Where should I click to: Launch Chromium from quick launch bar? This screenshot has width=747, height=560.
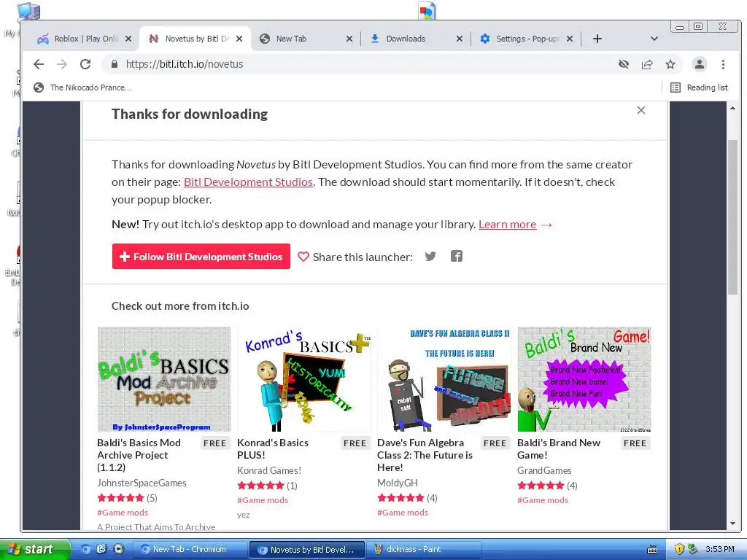click(85, 549)
